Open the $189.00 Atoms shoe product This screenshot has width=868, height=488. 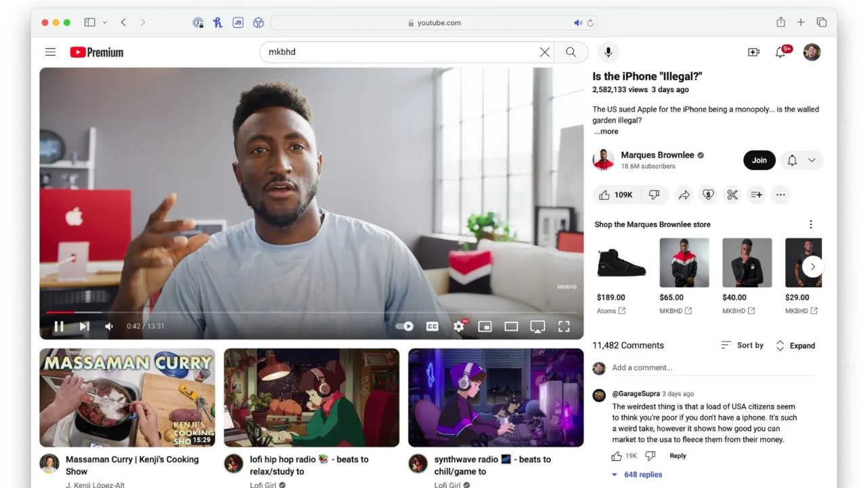[x=622, y=262]
